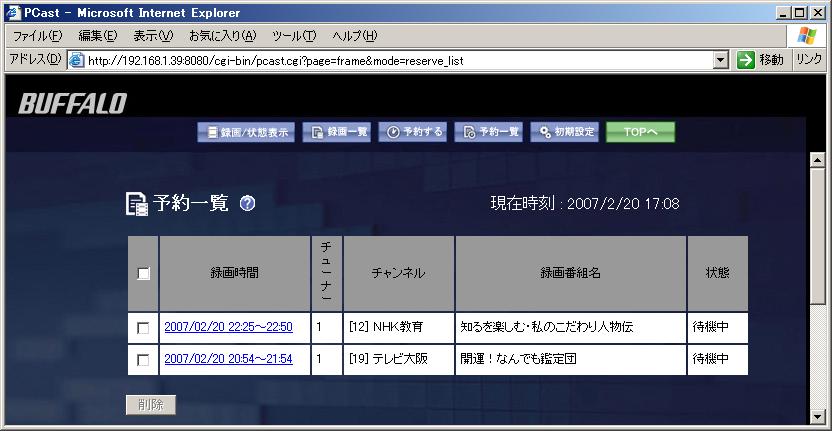Click the 録画番組名 column header
The width and height of the screenshot is (832, 431).
(x=571, y=273)
